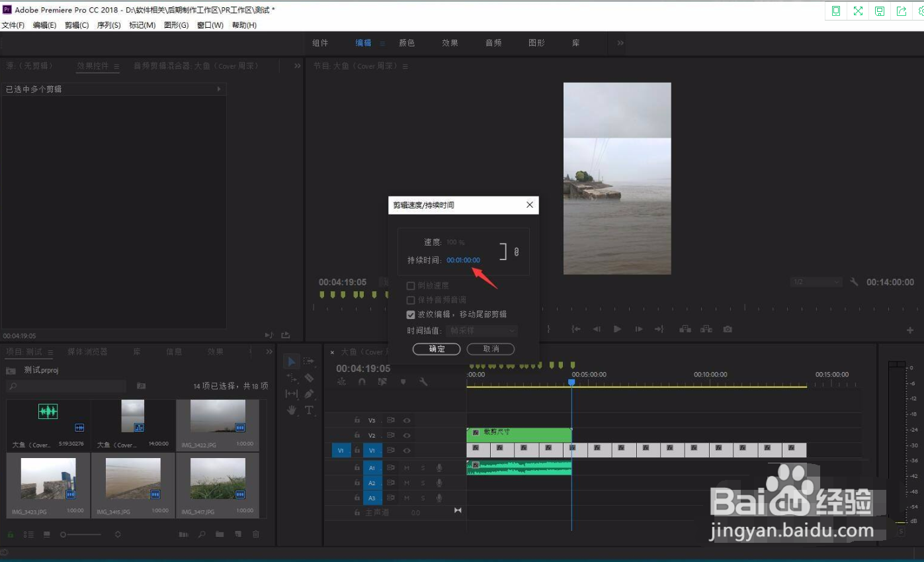Click New Bin folder icon in Project panel
This screenshot has width=924, height=562.
(x=220, y=534)
